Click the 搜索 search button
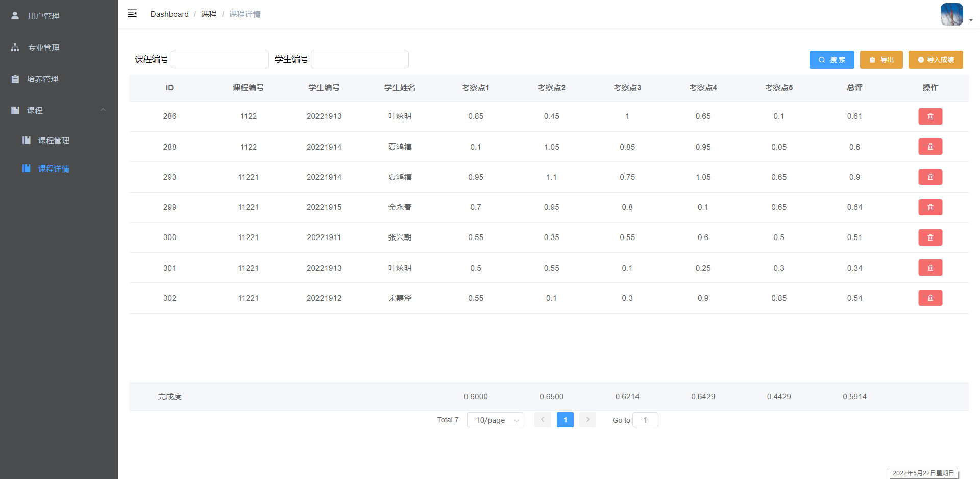 [x=831, y=60]
